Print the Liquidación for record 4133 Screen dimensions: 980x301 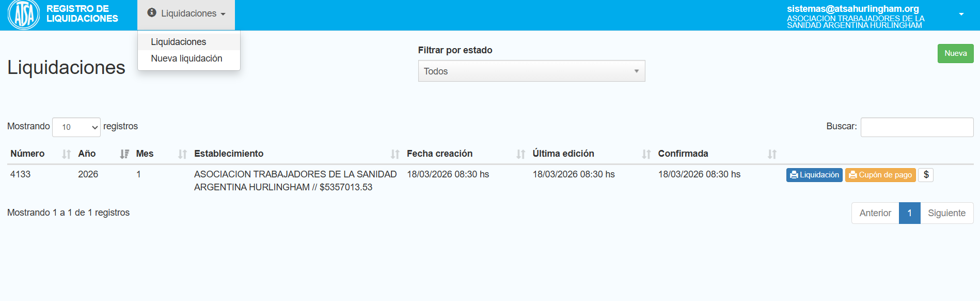coord(814,175)
